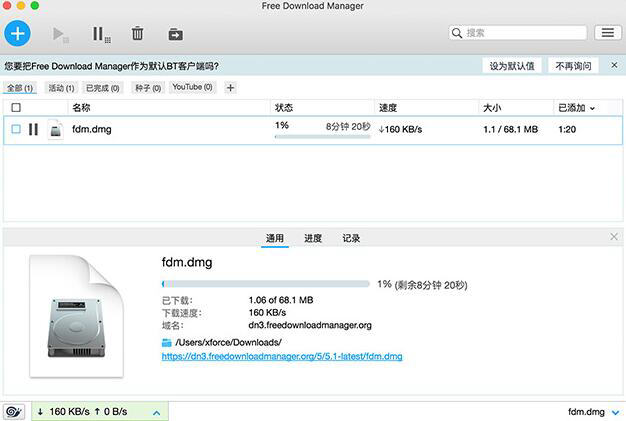Click the ↓160 KB/s speed cell
Viewport: 626px width, 421px height.
[x=400, y=129]
